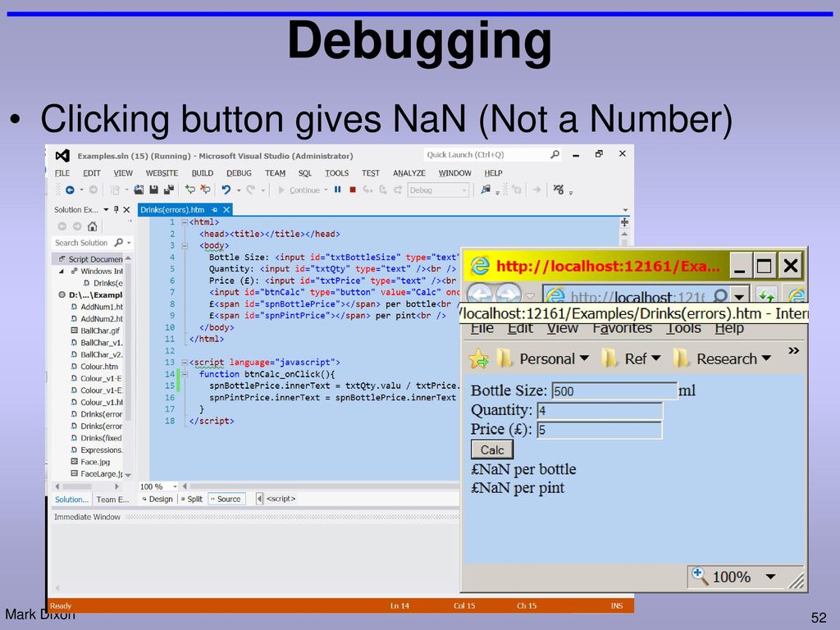
Task: Click the <script> tag navigator button
Action: click(x=281, y=499)
